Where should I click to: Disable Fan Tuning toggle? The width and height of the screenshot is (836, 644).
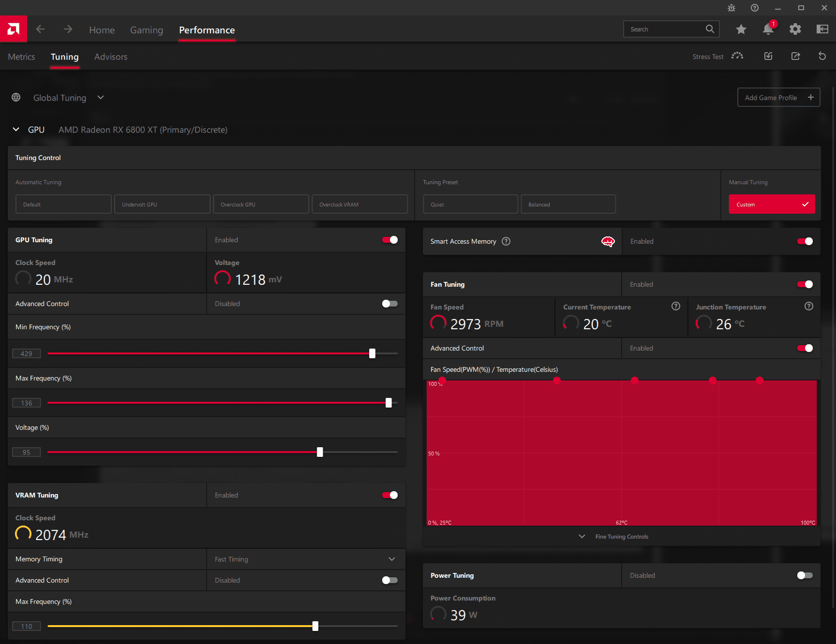[x=805, y=284]
